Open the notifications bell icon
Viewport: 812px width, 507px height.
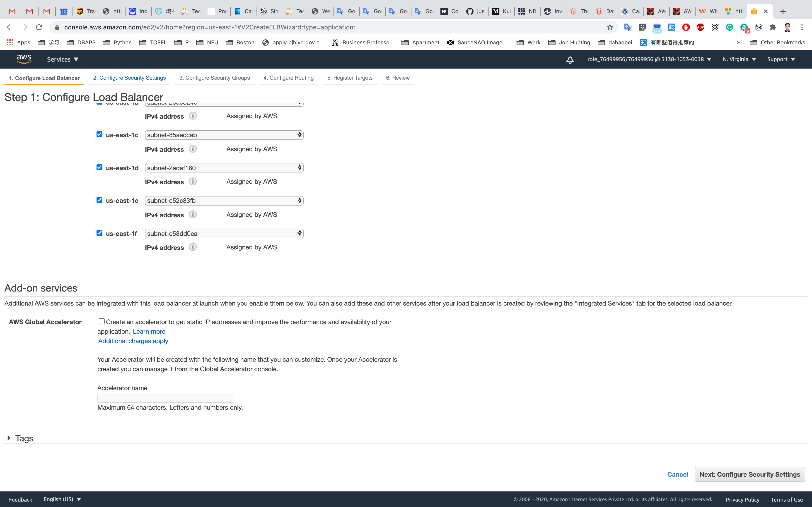pyautogui.click(x=570, y=60)
